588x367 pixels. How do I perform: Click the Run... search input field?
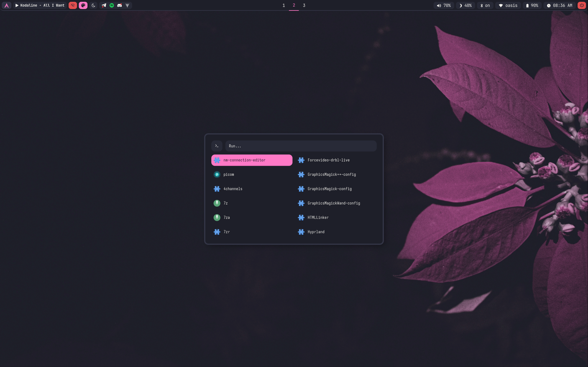coord(301,146)
